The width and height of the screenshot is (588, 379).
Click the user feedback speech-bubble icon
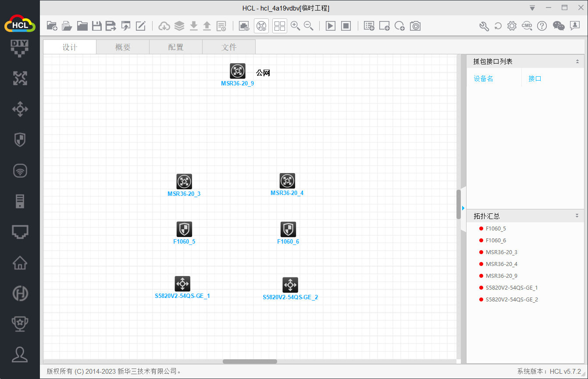click(575, 26)
